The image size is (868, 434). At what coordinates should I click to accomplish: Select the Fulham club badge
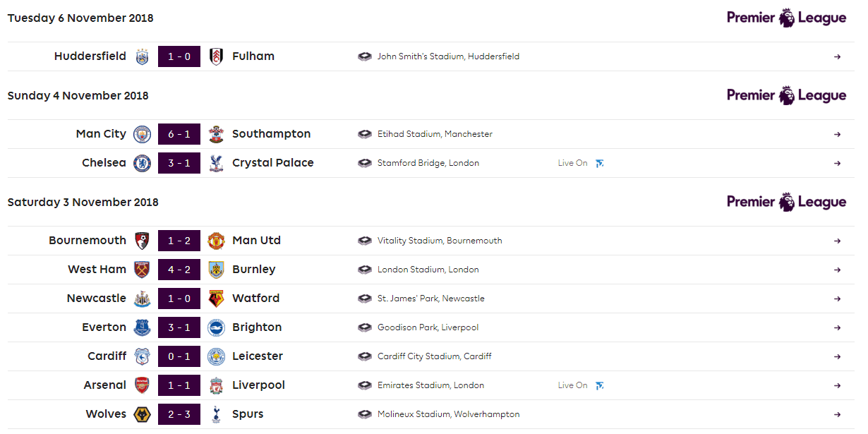(215, 56)
